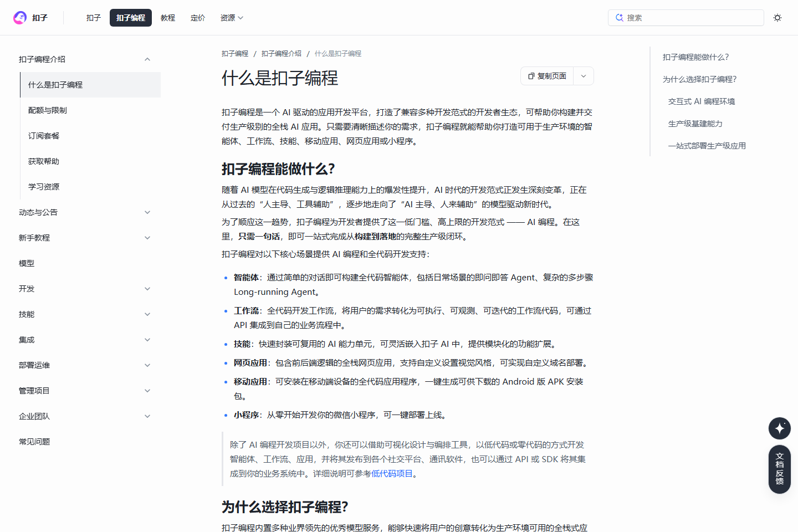Click the 扣子 logo icon
The height and width of the screenshot is (532, 798).
click(x=20, y=18)
